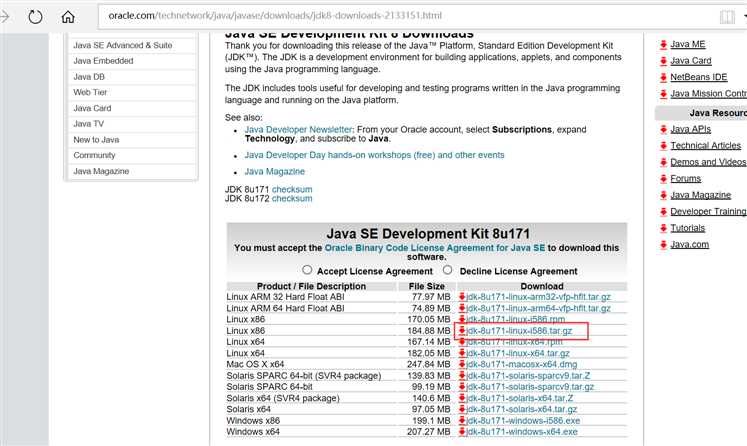The height and width of the screenshot is (446, 747).
Task: Download jdk-8u171-macosx-x64.dmg file link
Action: click(x=522, y=364)
